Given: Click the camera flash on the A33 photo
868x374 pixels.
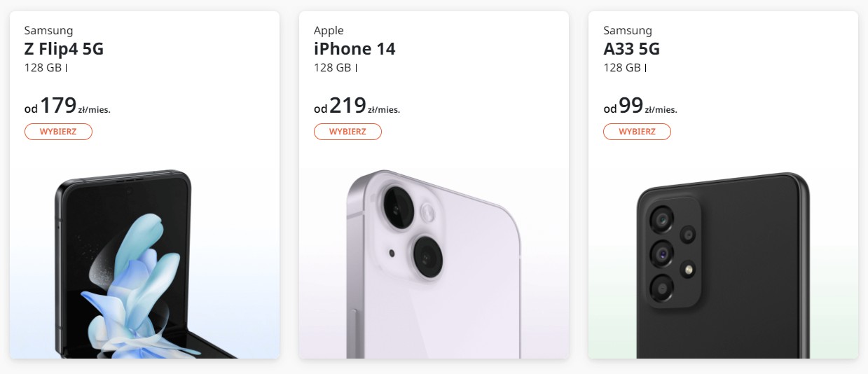Looking at the screenshot, I should (689, 269).
